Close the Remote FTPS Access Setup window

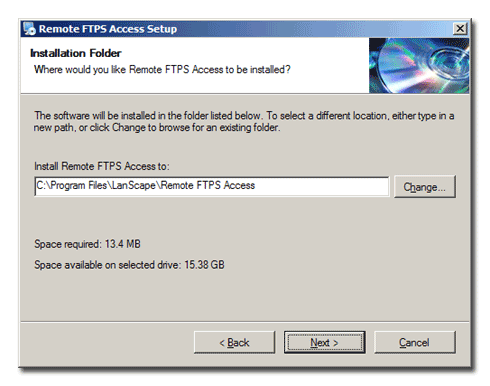[x=460, y=29]
